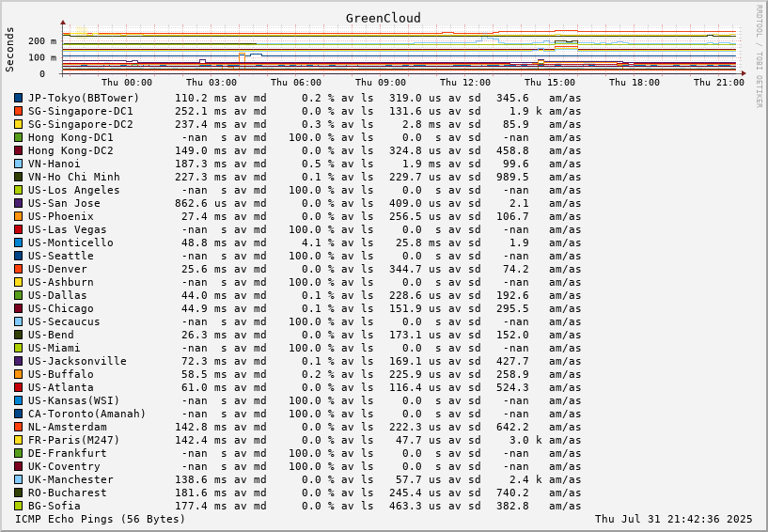Click the JP-Tokyo(BBTower) legend color swatch
Image resolution: width=768 pixels, height=532 pixels.
19,98
